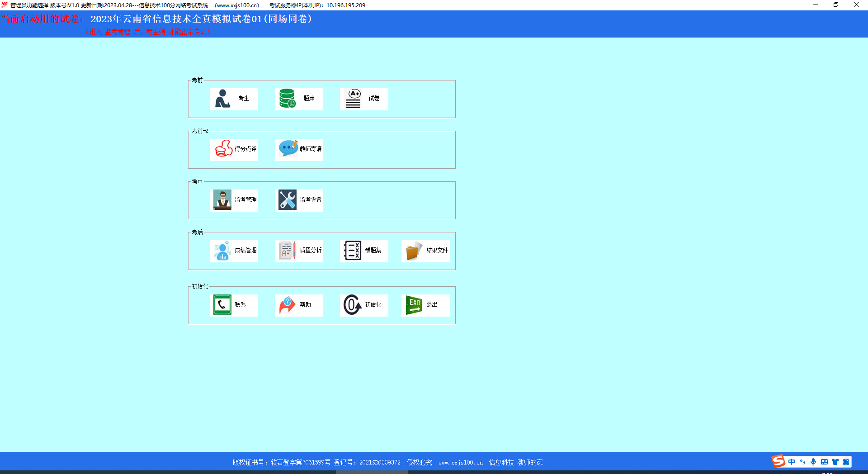Click the 退出 EXIT button
Screen dimensions: 868x474
tap(425, 305)
